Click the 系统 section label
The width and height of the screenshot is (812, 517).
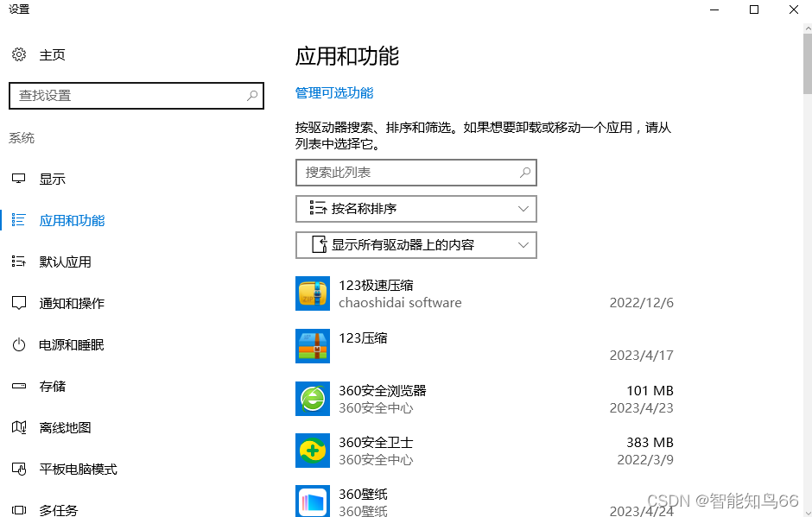[x=22, y=137]
